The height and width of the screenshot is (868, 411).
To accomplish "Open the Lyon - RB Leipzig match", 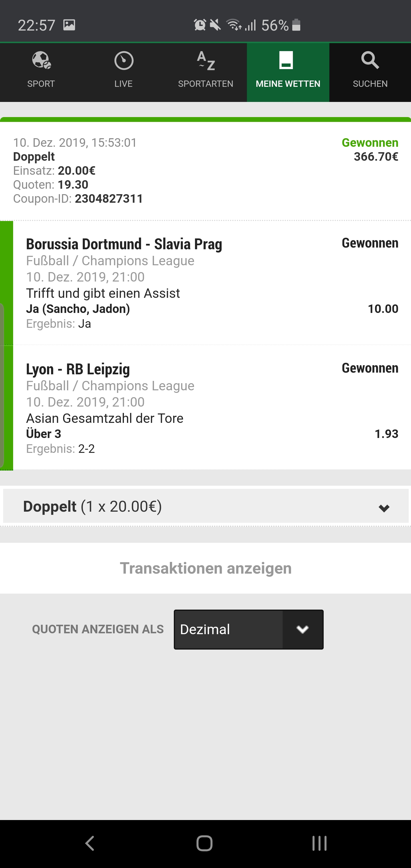I will coord(78,369).
